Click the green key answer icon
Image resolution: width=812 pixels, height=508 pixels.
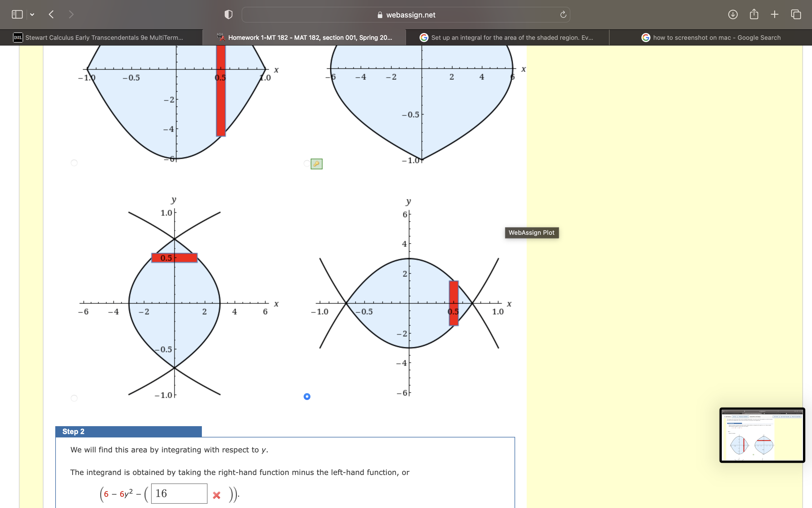(316, 164)
